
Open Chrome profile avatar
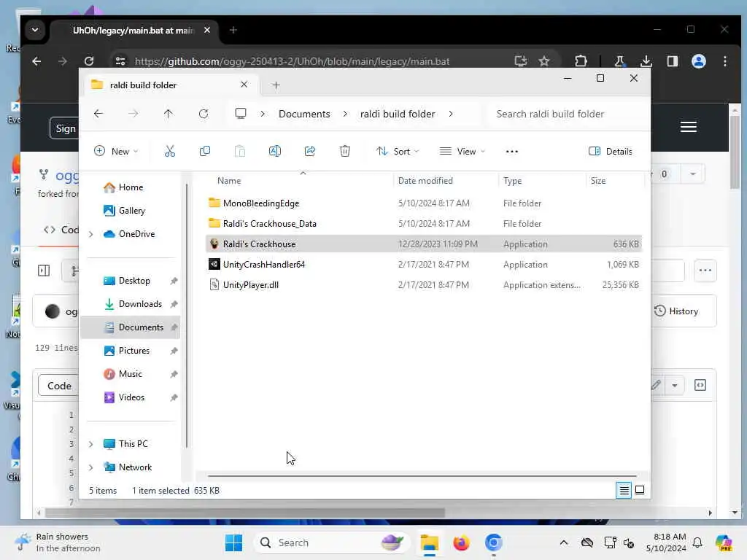tap(698, 61)
